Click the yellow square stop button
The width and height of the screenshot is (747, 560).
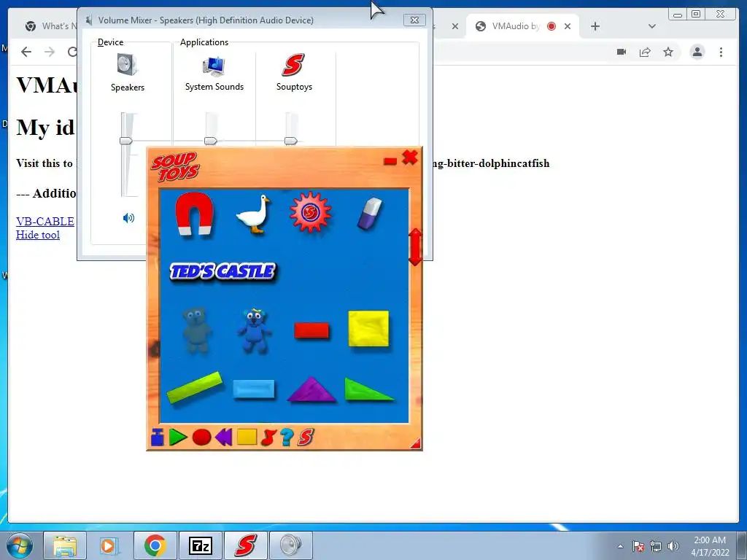point(247,437)
